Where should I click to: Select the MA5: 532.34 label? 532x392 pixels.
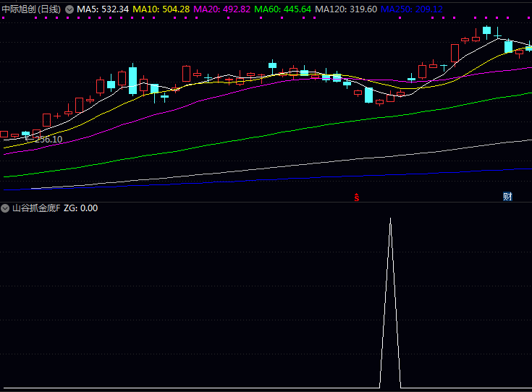103,9
